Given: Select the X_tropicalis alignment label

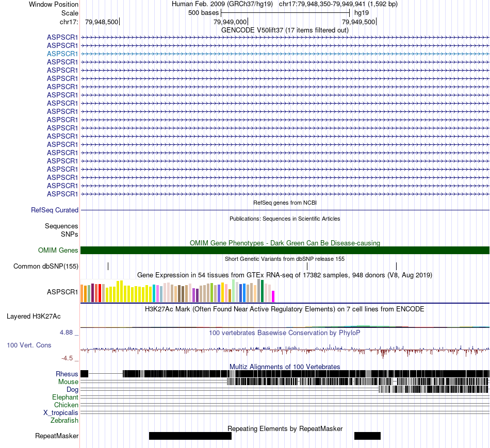Looking at the screenshot, I should [x=61, y=413].
